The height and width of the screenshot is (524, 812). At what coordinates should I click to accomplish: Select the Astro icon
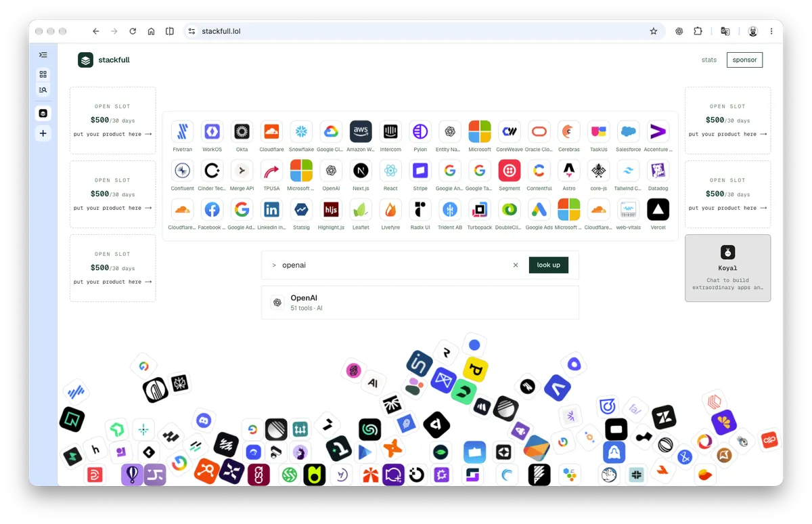[569, 171]
